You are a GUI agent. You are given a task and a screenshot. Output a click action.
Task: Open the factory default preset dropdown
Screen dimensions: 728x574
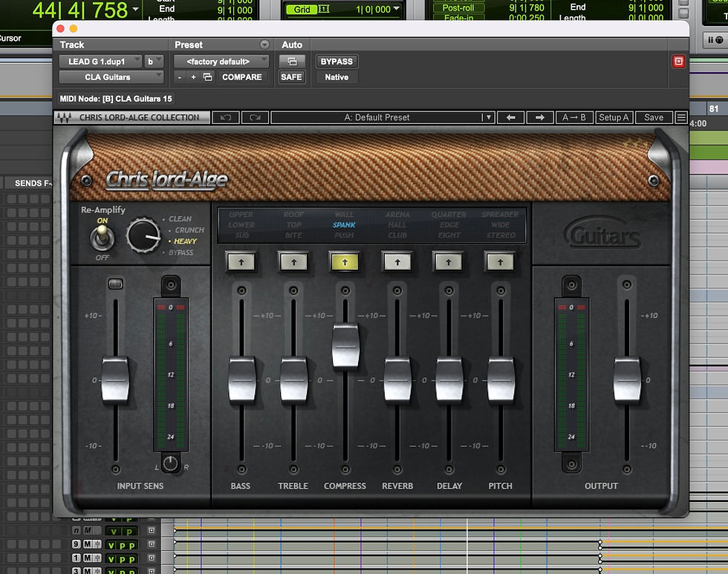221,62
